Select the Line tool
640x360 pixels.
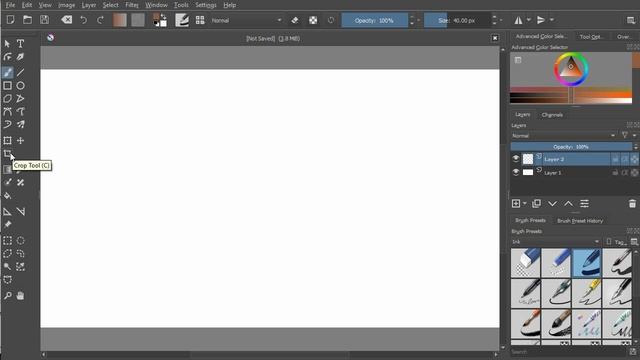pos(20,73)
